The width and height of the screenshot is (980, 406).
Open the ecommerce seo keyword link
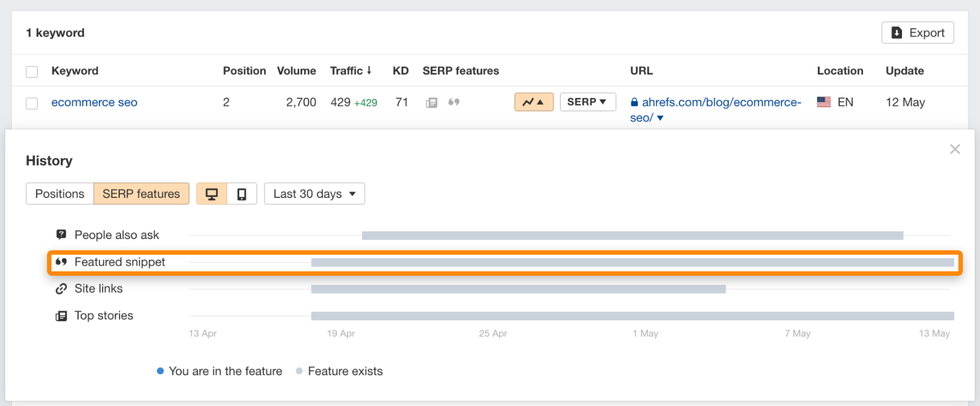[x=94, y=102]
